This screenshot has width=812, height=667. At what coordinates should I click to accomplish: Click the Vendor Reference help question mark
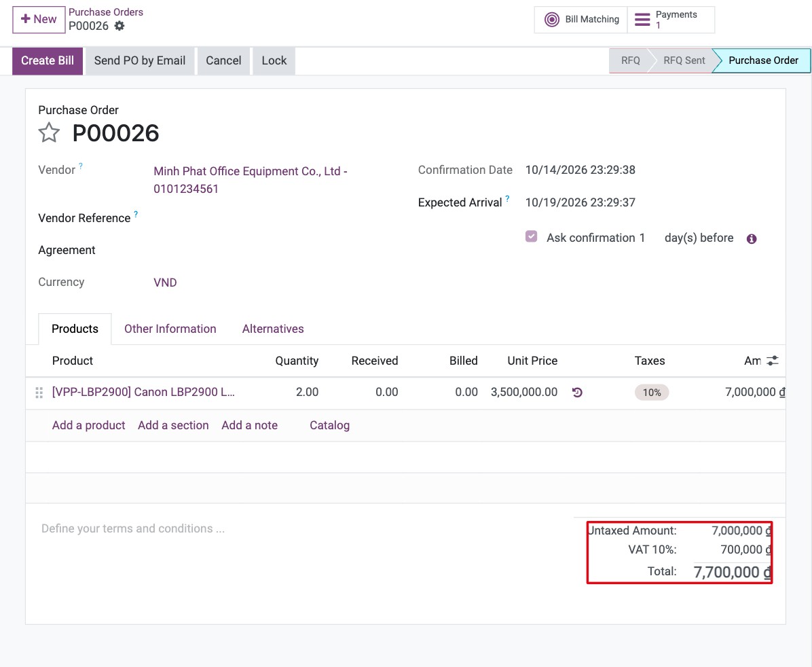click(136, 213)
